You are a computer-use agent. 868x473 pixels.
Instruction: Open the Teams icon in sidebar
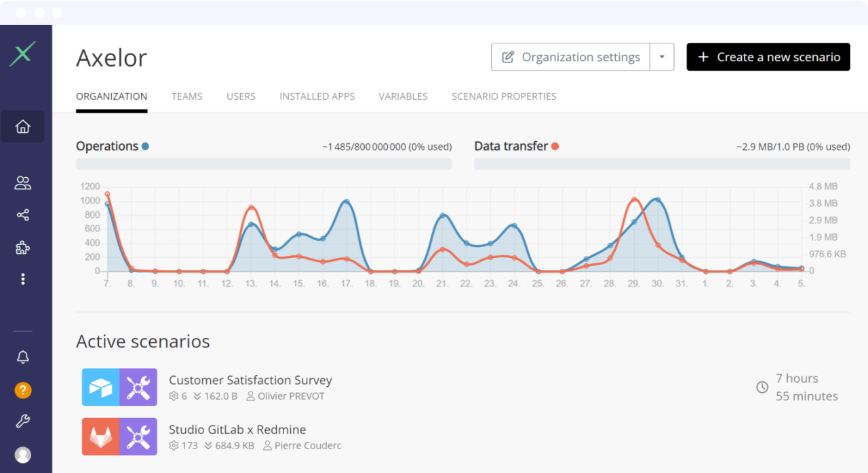point(23,183)
